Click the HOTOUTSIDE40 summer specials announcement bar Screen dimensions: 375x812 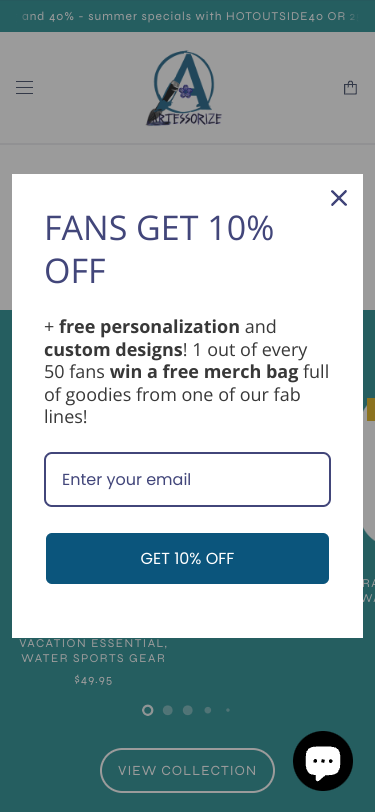188,16
